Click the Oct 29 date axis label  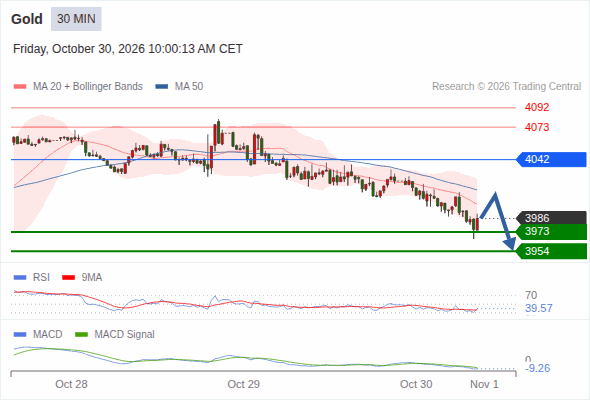click(243, 384)
